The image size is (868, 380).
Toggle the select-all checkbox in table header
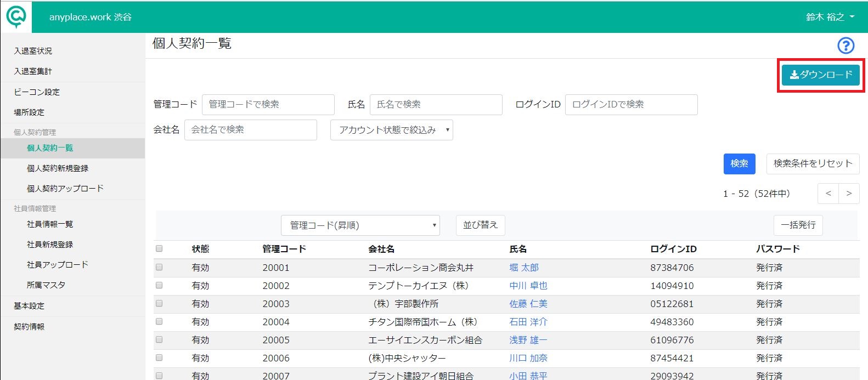point(159,248)
